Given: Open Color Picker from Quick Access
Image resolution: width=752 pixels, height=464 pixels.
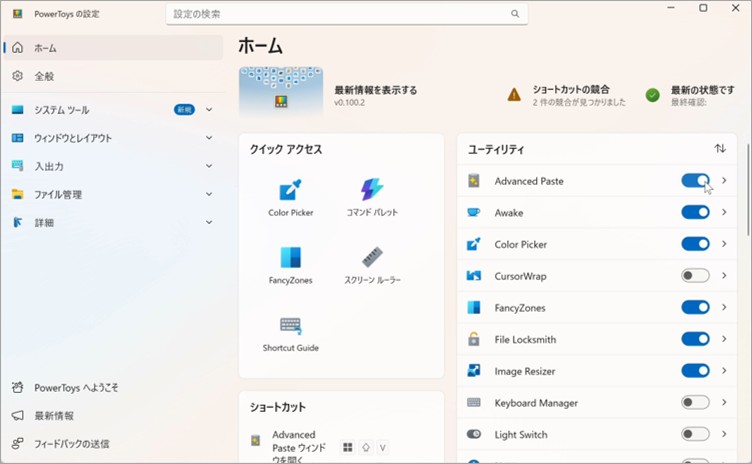Looking at the screenshot, I should [x=290, y=198].
